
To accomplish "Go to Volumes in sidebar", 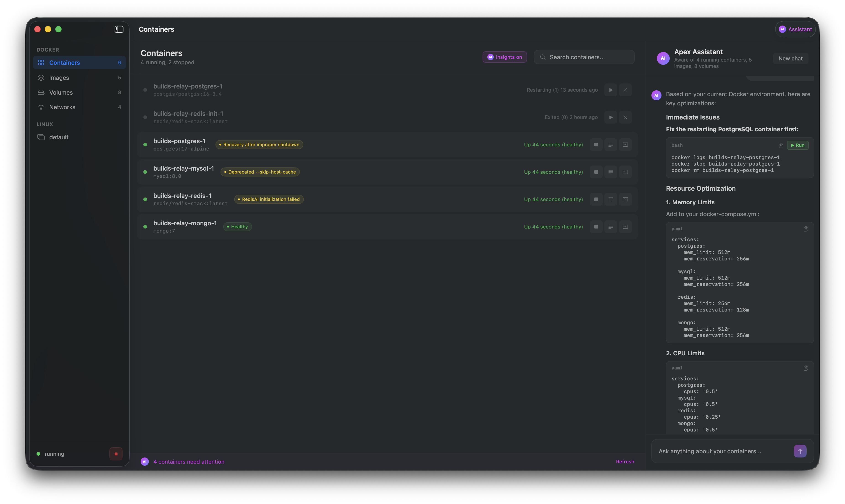I will 61,92.
